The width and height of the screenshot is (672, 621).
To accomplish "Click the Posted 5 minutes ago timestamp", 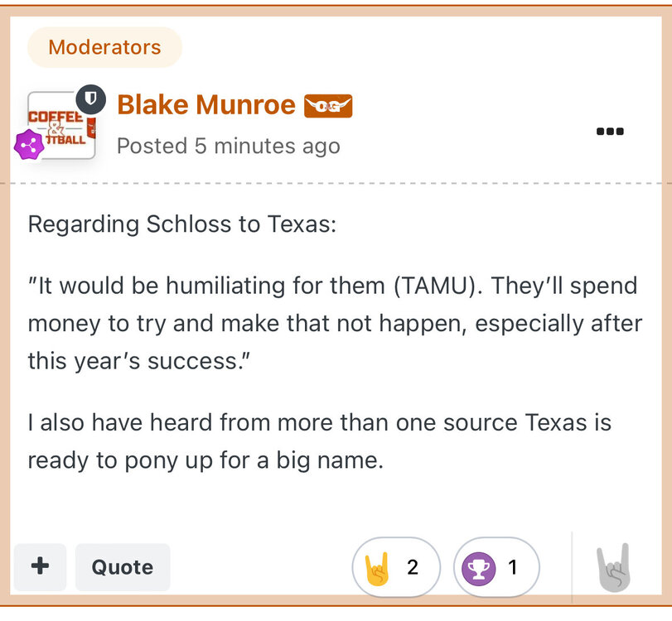I will 228,147.
